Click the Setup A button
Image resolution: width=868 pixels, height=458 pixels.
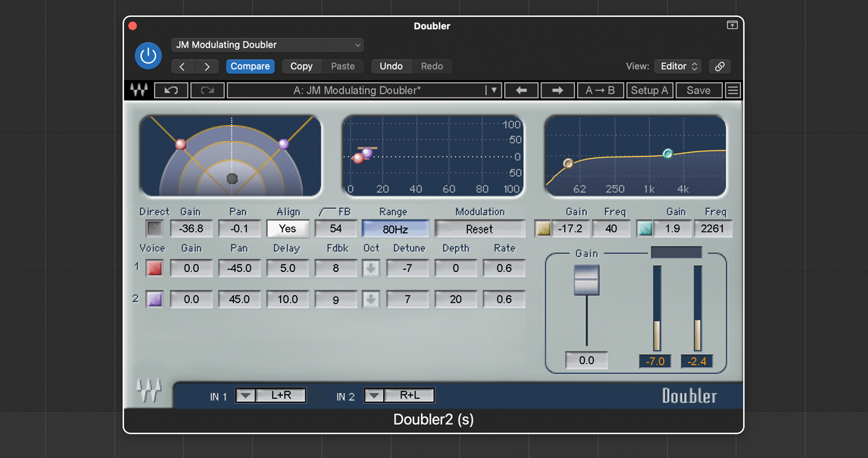click(650, 90)
